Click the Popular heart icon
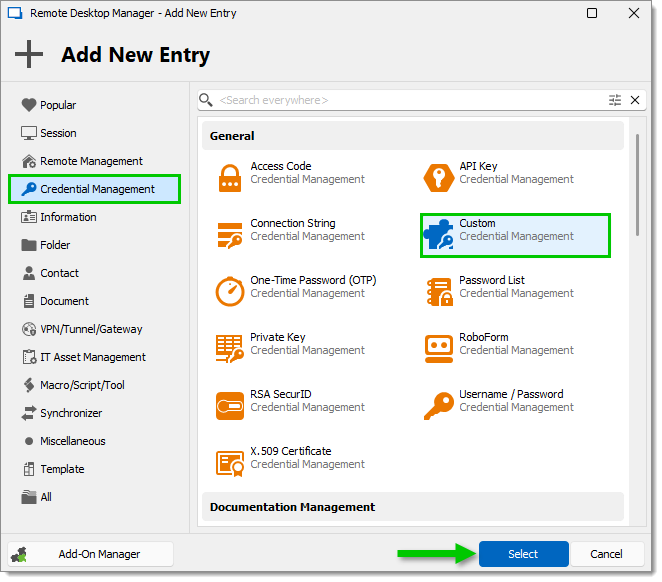662x582 pixels. pyautogui.click(x=29, y=105)
